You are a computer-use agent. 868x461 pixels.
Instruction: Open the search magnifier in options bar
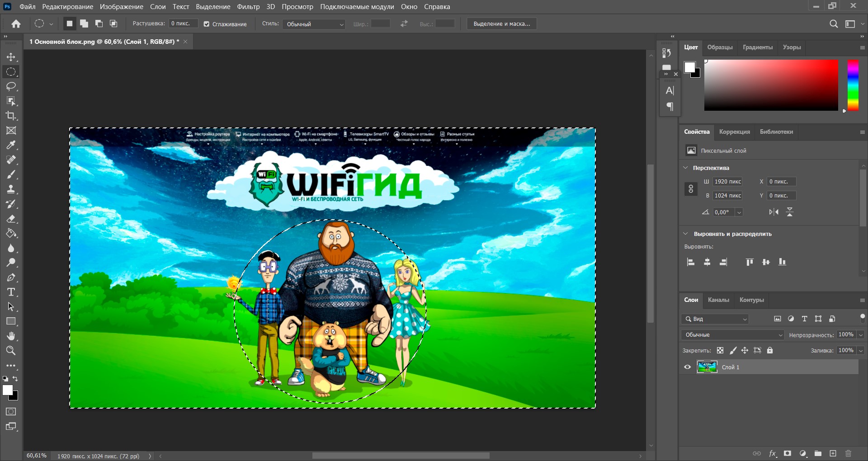pos(834,24)
